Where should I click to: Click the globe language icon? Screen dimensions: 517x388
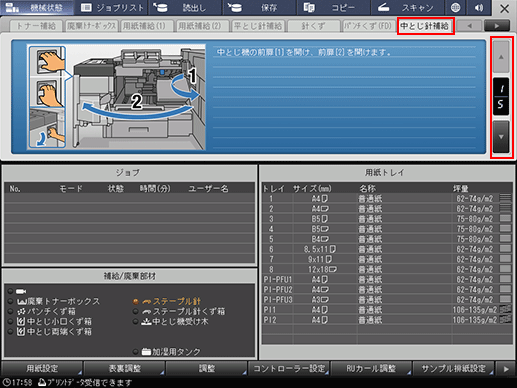456,8
